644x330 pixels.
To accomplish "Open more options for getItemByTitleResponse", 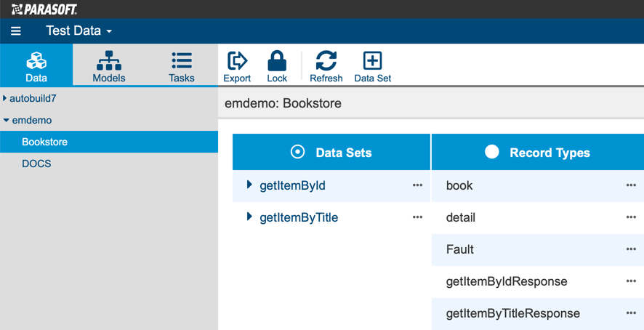I will click(x=631, y=313).
